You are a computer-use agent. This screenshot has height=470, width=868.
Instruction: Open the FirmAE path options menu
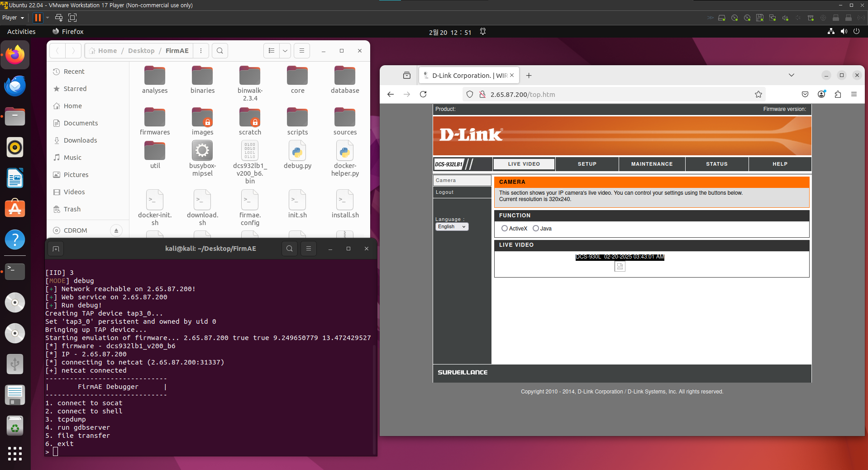click(201, 51)
